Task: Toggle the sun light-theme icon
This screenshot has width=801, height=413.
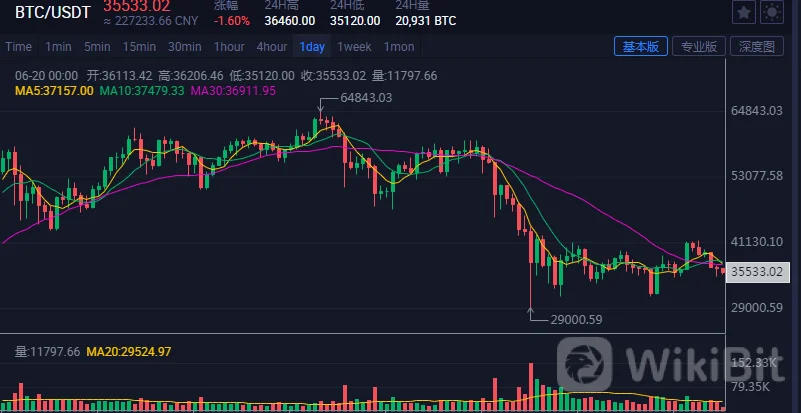Action: click(x=772, y=12)
